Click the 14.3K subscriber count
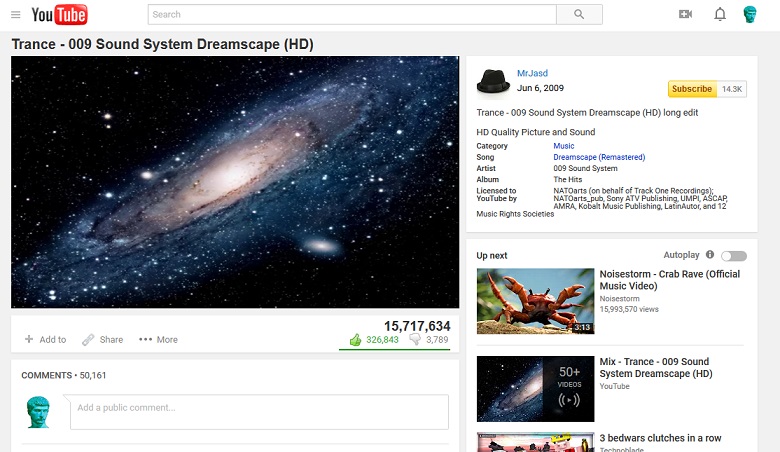The image size is (780, 452). tap(732, 89)
